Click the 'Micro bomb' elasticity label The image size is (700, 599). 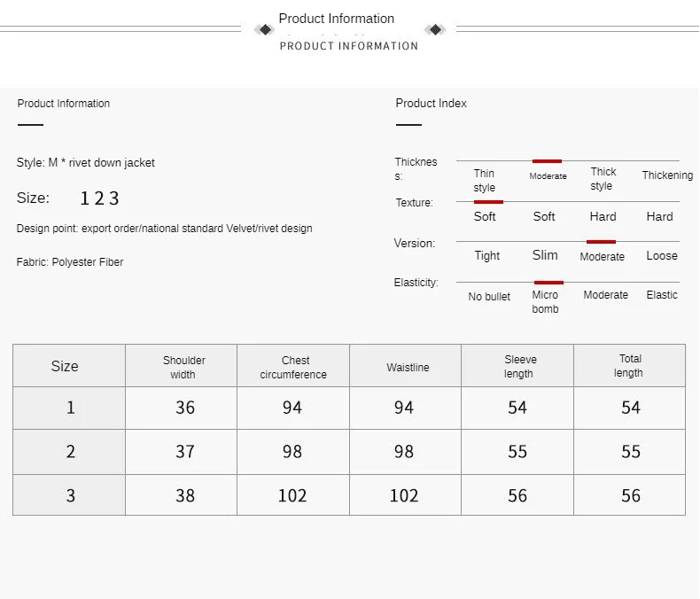click(x=545, y=302)
